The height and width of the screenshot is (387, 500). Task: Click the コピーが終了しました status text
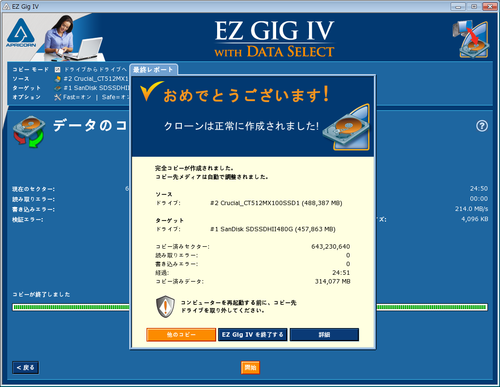tap(41, 294)
